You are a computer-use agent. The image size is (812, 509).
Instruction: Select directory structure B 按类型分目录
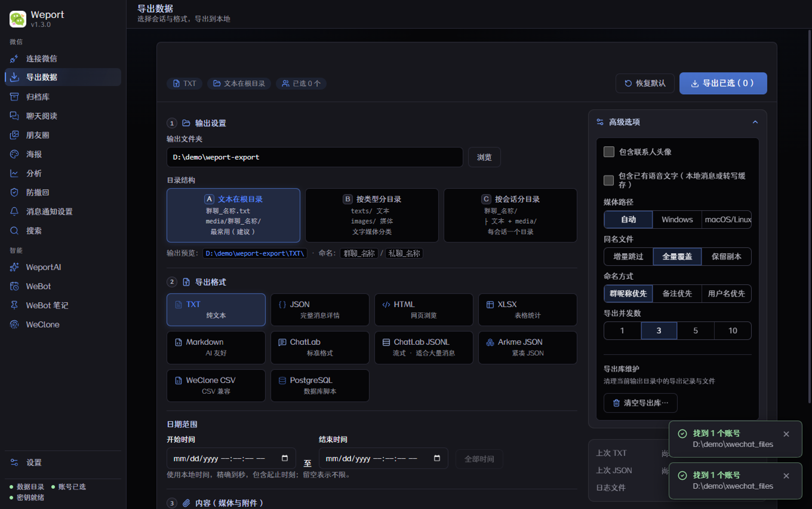click(372, 215)
